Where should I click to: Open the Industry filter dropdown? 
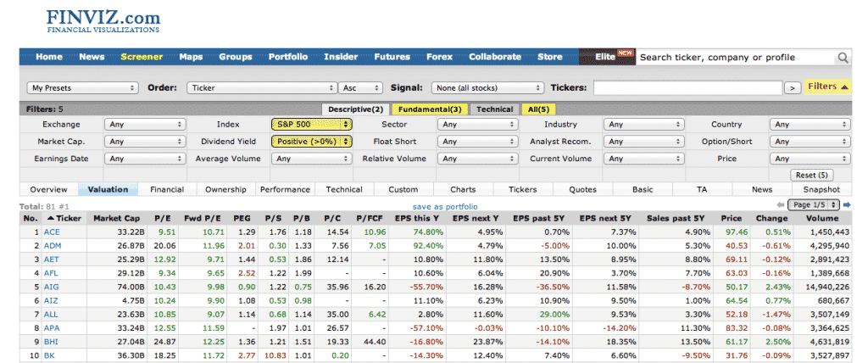(x=644, y=124)
